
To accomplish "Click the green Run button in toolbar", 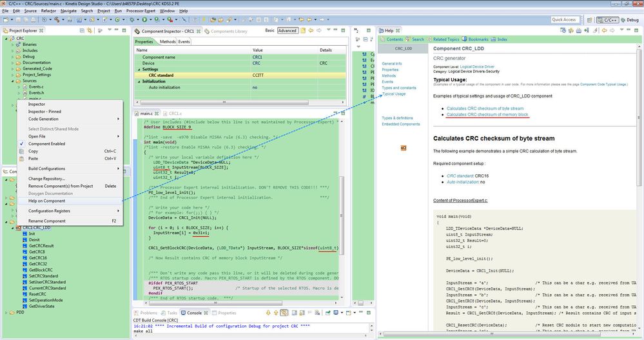I will (144, 19).
